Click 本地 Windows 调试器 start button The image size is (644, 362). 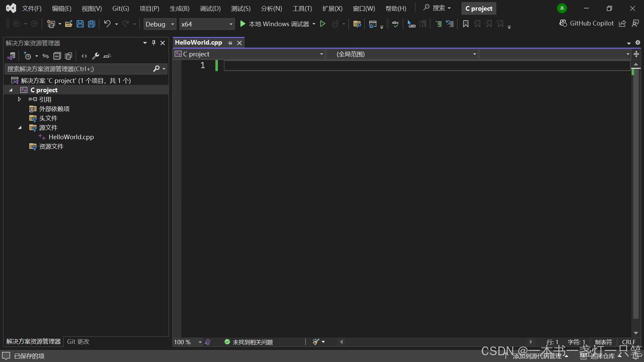[274, 24]
